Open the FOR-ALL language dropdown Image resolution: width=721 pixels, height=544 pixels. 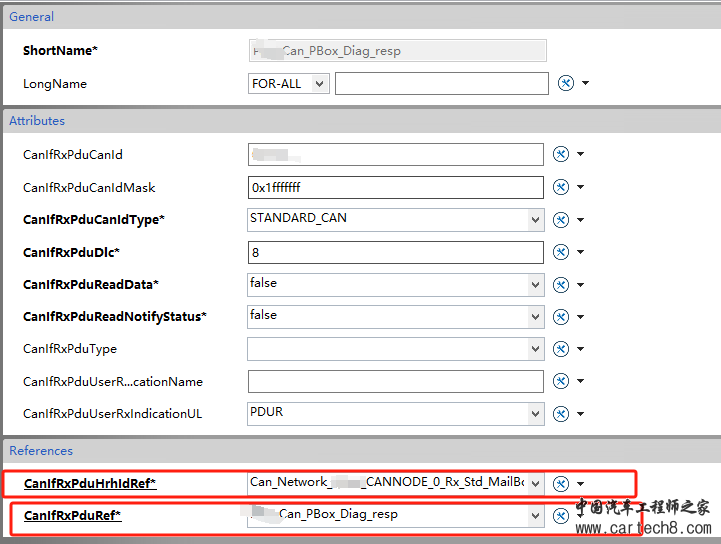point(320,84)
